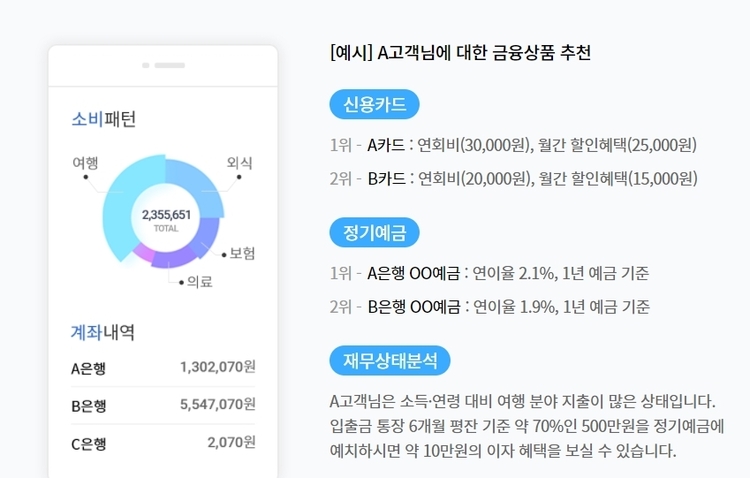The image size is (750, 478).
Task: Click the 보험 chart label
Action: tap(241, 254)
